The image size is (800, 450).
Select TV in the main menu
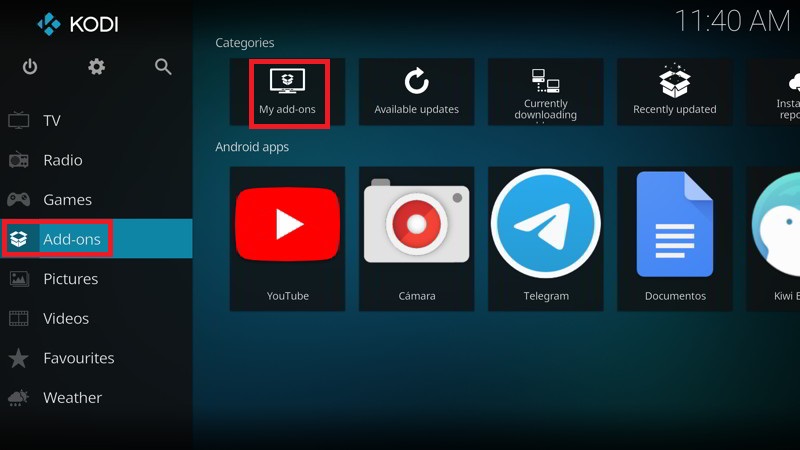[x=52, y=121]
